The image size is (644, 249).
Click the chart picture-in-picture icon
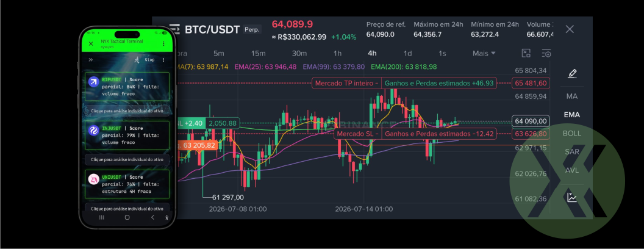click(526, 53)
